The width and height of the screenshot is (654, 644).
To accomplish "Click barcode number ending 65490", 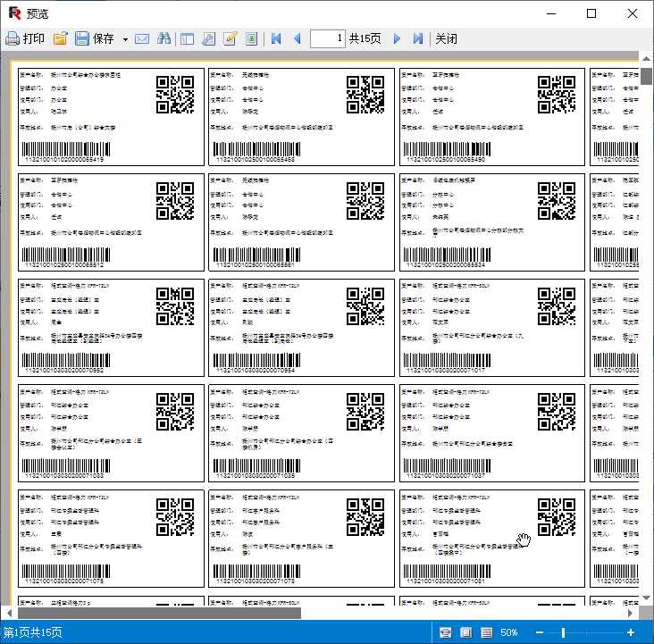I will tap(446, 159).
